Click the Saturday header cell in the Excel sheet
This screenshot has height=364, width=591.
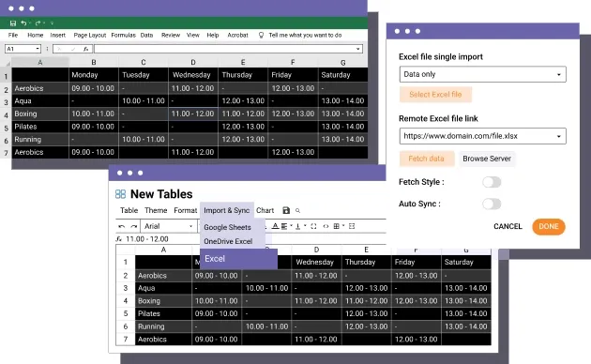(x=343, y=75)
